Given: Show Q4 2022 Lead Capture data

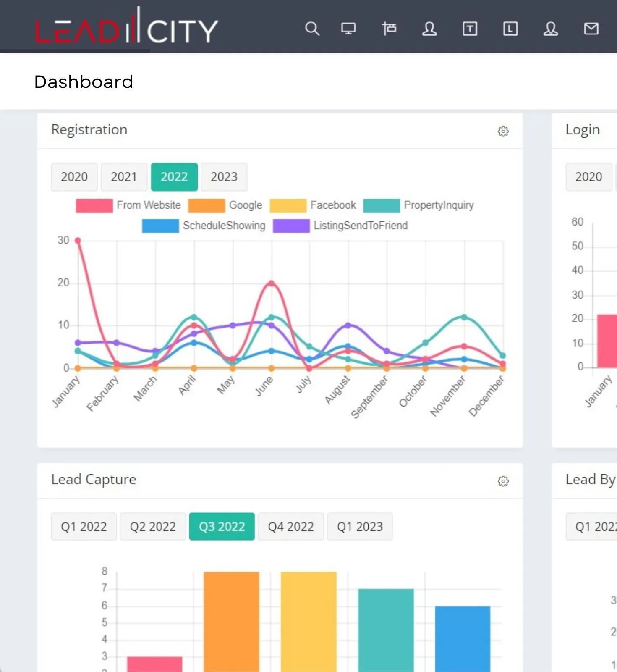Looking at the screenshot, I should (x=290, y=527).
